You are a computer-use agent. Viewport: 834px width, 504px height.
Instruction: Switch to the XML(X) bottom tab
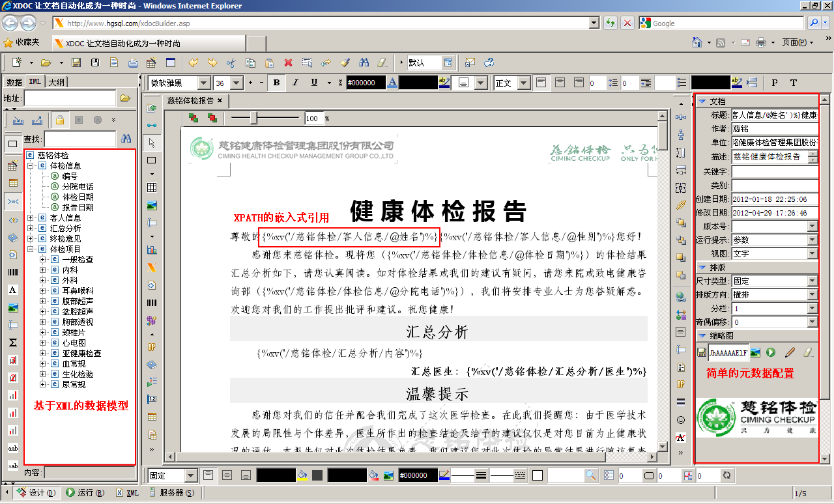(127, 493)
